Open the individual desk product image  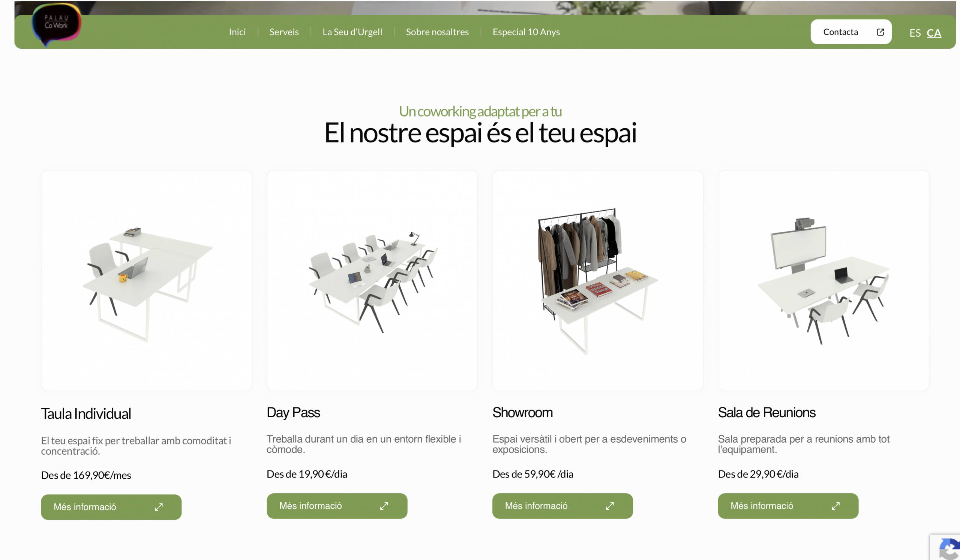pyautogui.click(x=147, y=281)
